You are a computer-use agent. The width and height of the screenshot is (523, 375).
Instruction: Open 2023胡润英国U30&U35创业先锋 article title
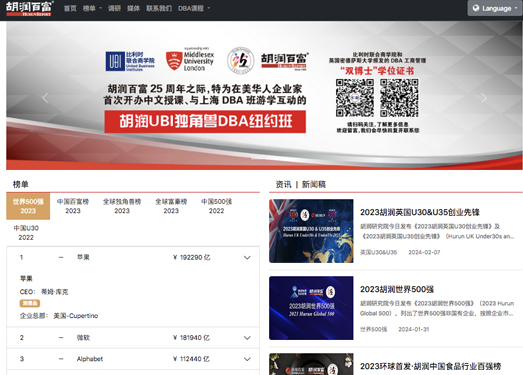[420, 212]
